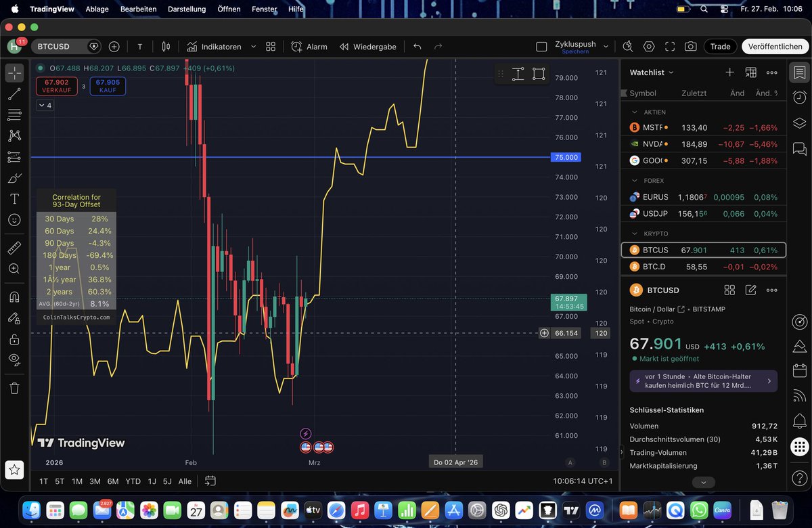Open the Indikatoren dialog
The height and width of the screenshot is (528, 812).
point(214,47)
